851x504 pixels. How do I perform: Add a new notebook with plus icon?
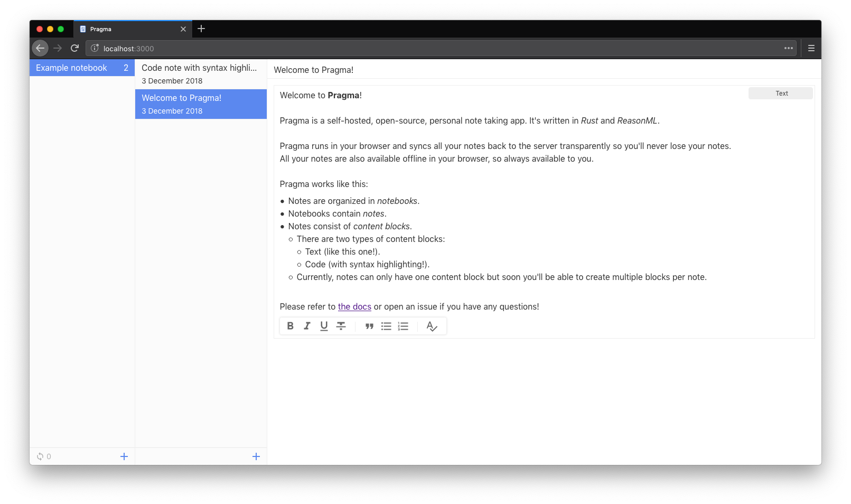coord(124,456)
